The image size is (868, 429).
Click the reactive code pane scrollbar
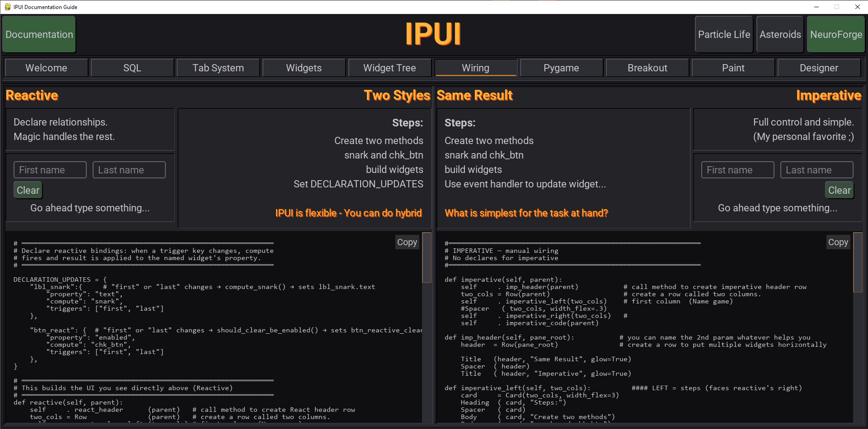427,258
